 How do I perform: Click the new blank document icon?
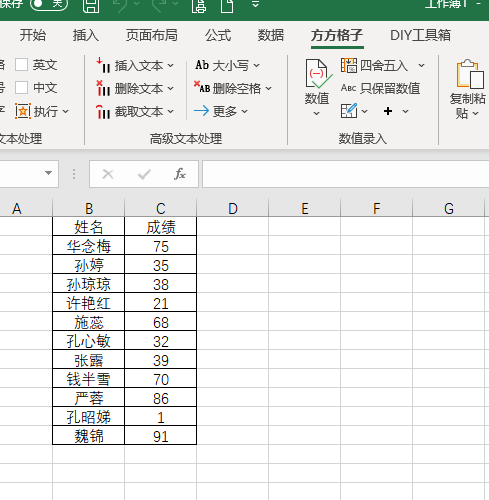[227, 5]
